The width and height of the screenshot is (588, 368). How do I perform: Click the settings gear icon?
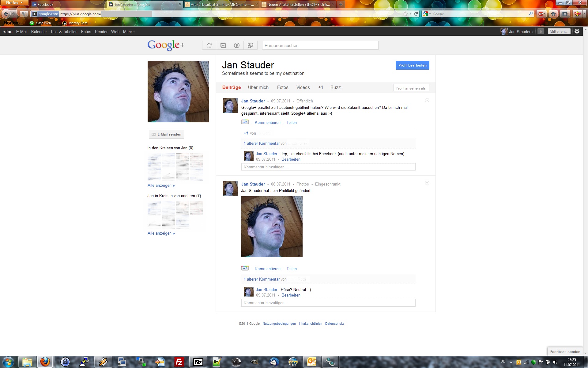577,31
